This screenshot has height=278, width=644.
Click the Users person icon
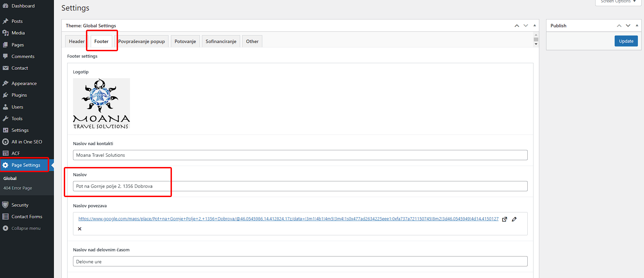click(x=5, y=107)
